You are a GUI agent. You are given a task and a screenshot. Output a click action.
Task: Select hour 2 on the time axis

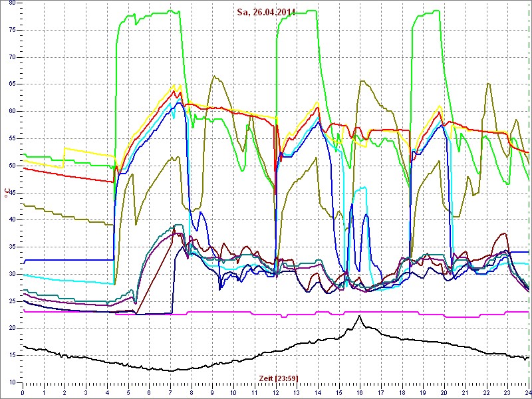pos(65,392)
